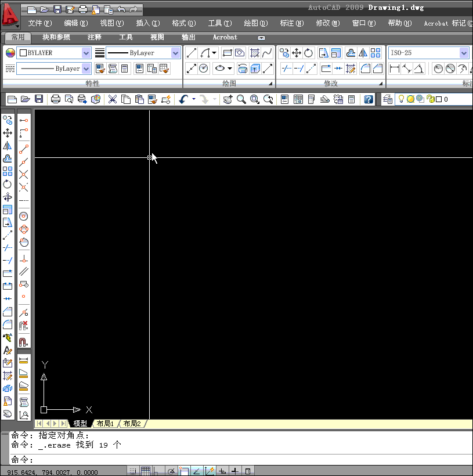
Task: Click the Save floppy icon in the standard toolbar
Action: (39, 99)
